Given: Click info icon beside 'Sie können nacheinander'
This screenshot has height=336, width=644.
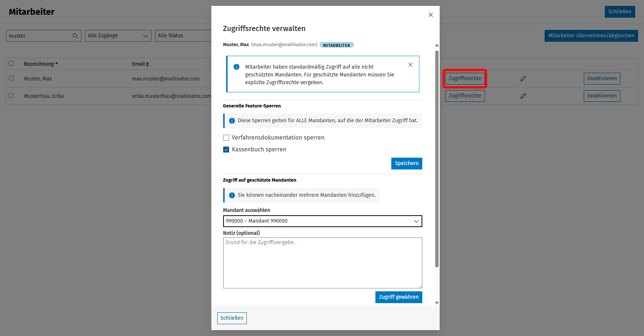Looking at the screenshot, I should (232, 195).
